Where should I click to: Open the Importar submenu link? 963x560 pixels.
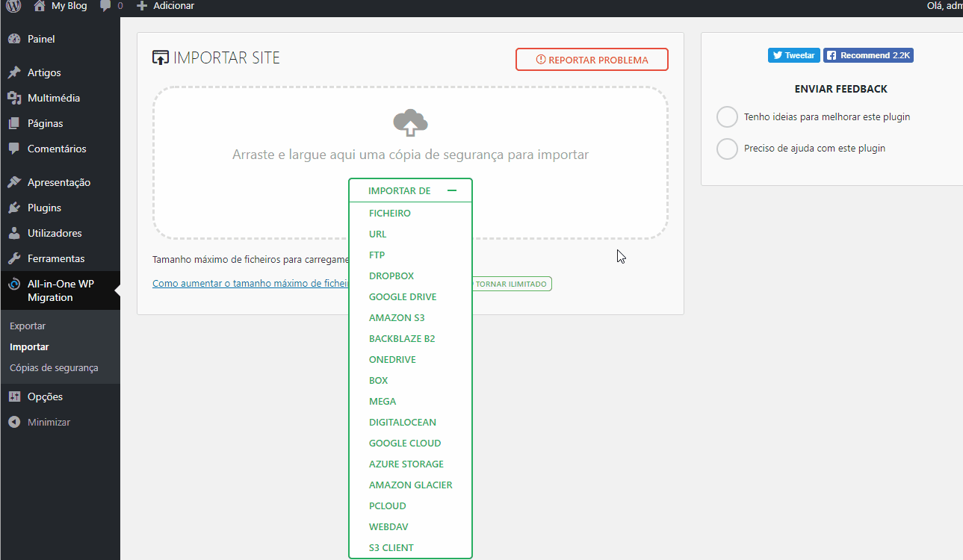click(29, 347)
